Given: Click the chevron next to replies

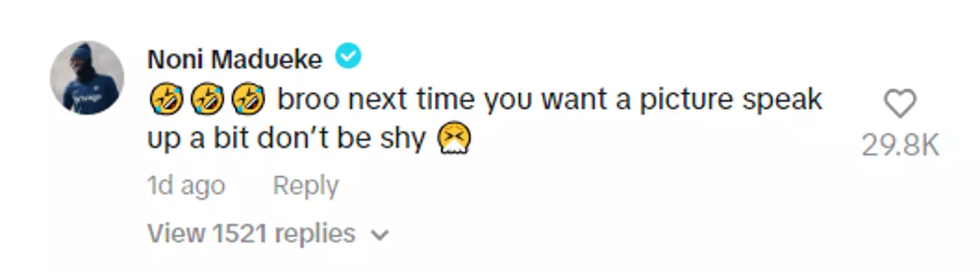Looking at the screenshot, I should point(380,235).
